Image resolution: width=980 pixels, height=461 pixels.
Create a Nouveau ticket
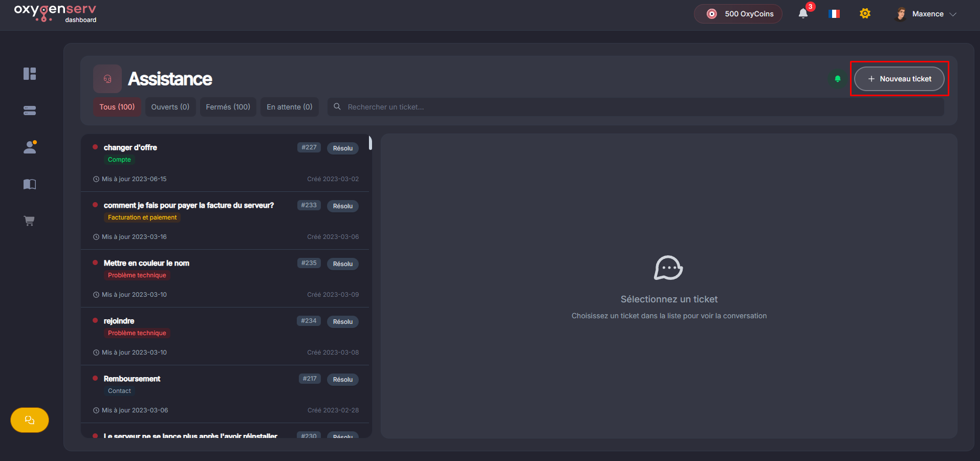[899, 79]
